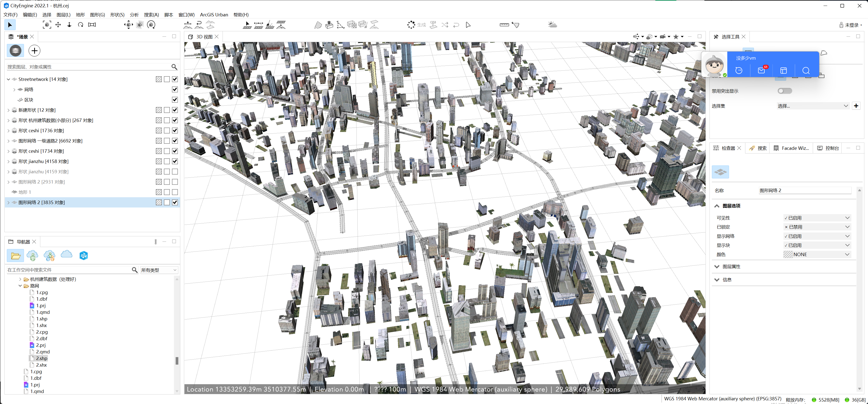This screenshot has height=404, width=868.
Task: Click the Generate models button
Action: (416, 25)
